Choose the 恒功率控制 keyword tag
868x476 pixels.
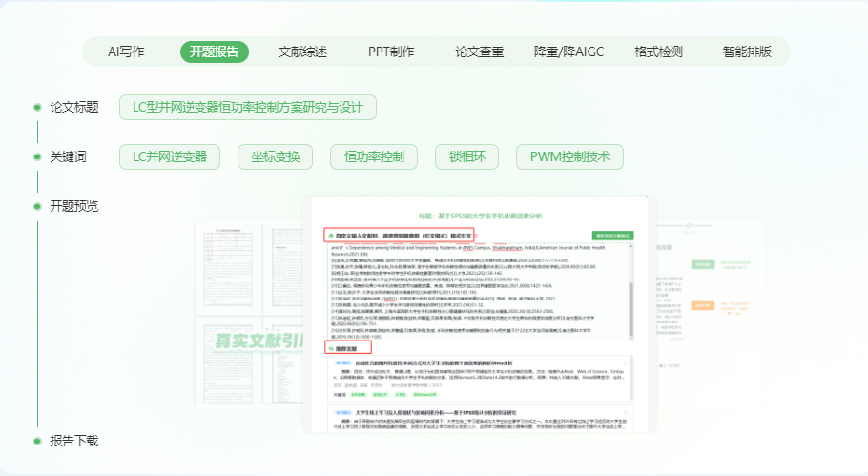click(x=373, y=156)
